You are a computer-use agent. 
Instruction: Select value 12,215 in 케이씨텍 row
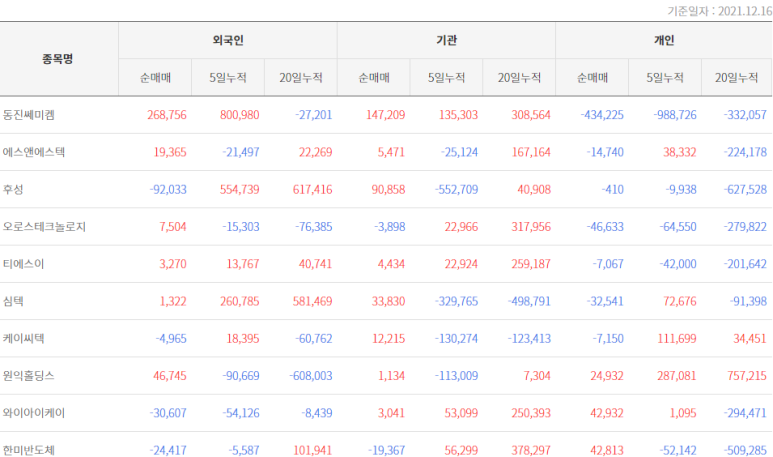[x=388, y=339]
